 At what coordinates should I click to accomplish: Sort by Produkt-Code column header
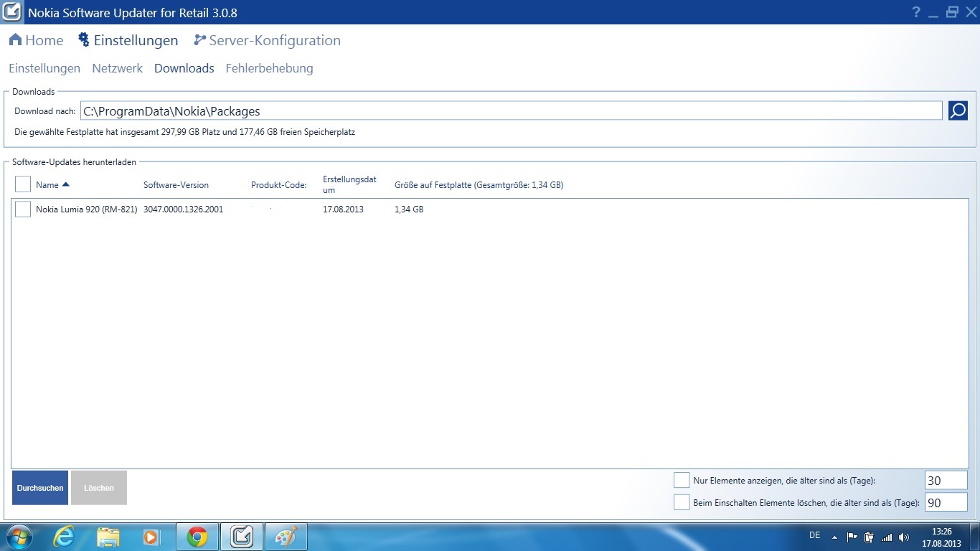click(279, 184)
